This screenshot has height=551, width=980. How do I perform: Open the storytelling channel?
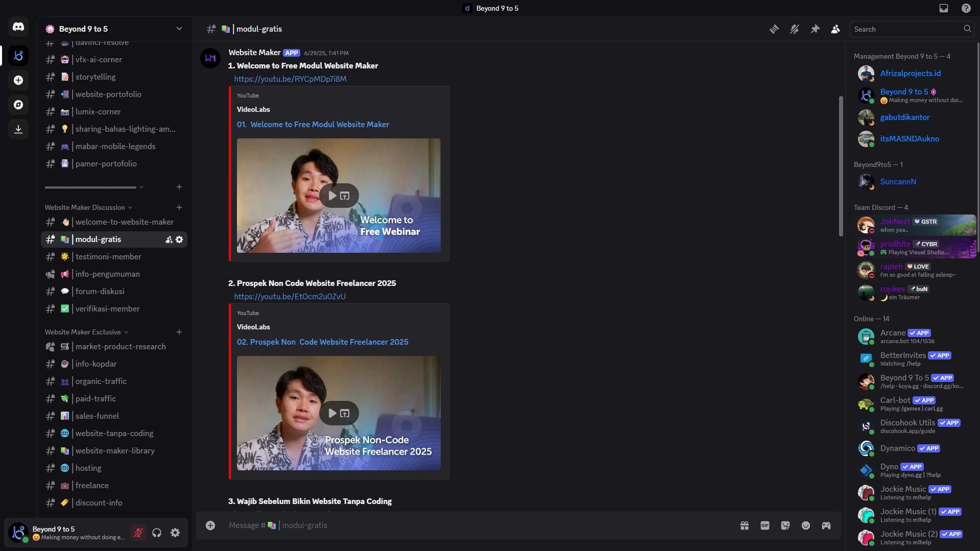point(114,77)
